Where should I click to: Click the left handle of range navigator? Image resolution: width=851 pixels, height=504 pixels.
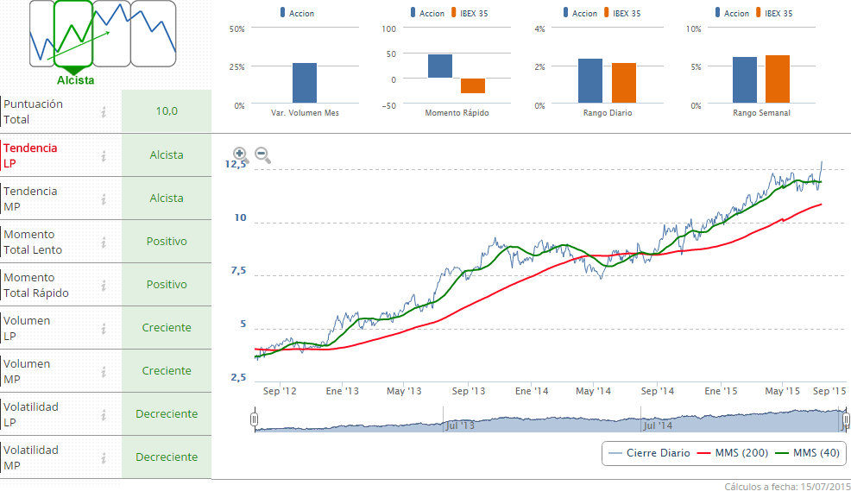(x=255, y=420)
